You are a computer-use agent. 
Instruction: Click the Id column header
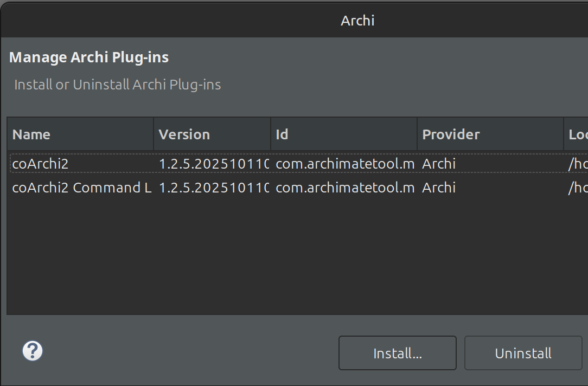pos(343,134)
